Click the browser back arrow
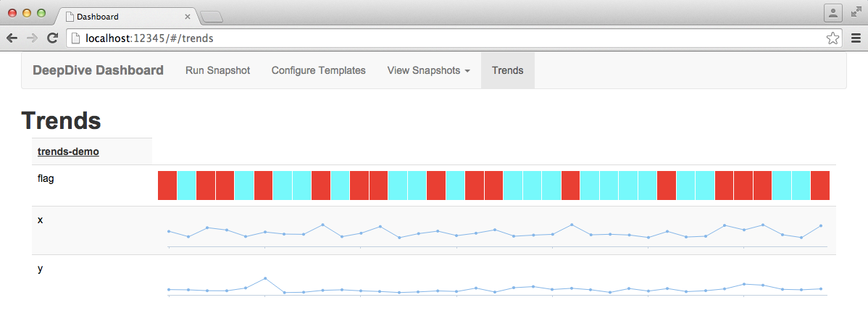868x321 pixels. pyautogui.click(x=12, y=38)
